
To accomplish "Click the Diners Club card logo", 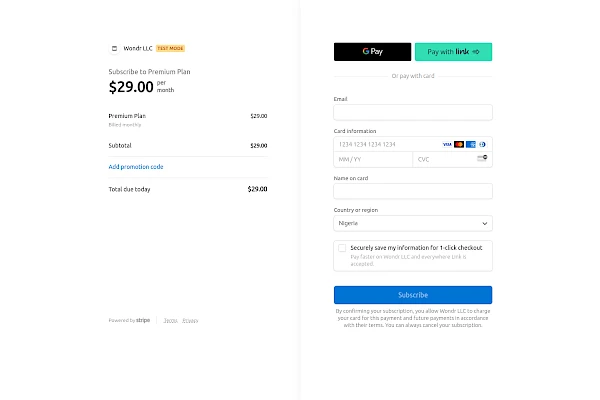I will tap(482, 144).
